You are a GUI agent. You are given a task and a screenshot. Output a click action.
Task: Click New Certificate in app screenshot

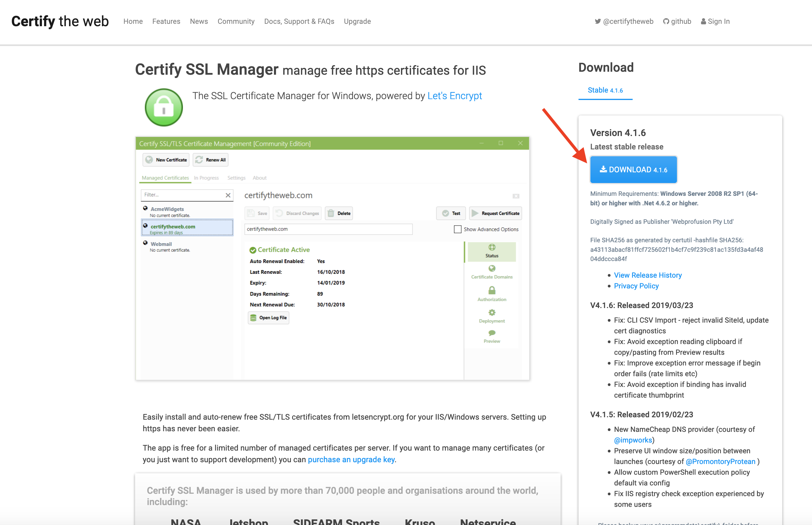(166, 160)
